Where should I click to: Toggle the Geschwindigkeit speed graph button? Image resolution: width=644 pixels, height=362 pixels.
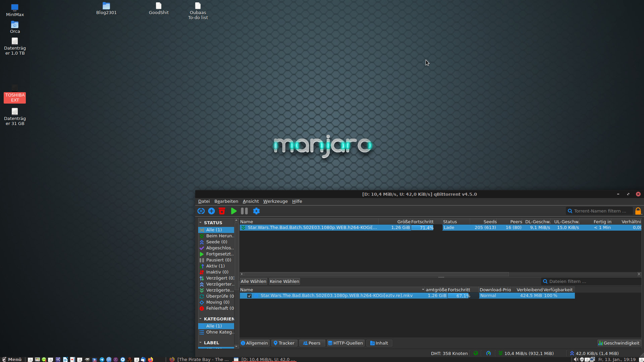pos(619,343)
